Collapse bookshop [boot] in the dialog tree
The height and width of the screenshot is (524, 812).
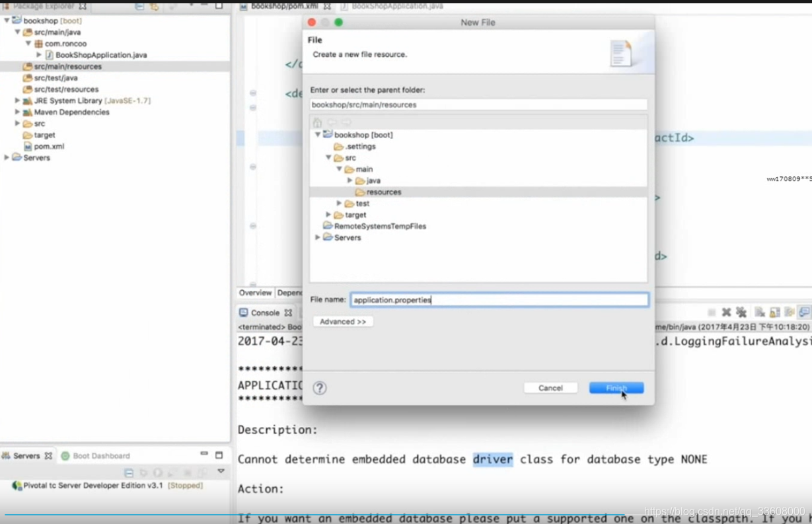click(x=318, y=135)
